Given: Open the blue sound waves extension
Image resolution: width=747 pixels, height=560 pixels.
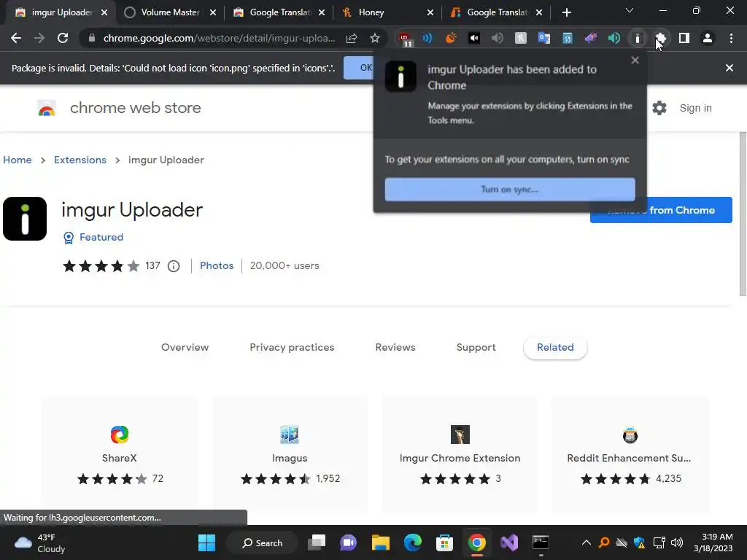Looking at the screenshot, I should click(x=427, y=38).
